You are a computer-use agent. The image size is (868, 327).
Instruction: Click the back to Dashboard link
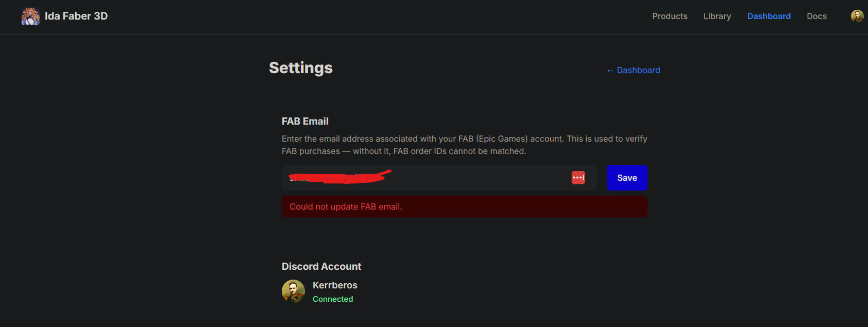[638, 71]
